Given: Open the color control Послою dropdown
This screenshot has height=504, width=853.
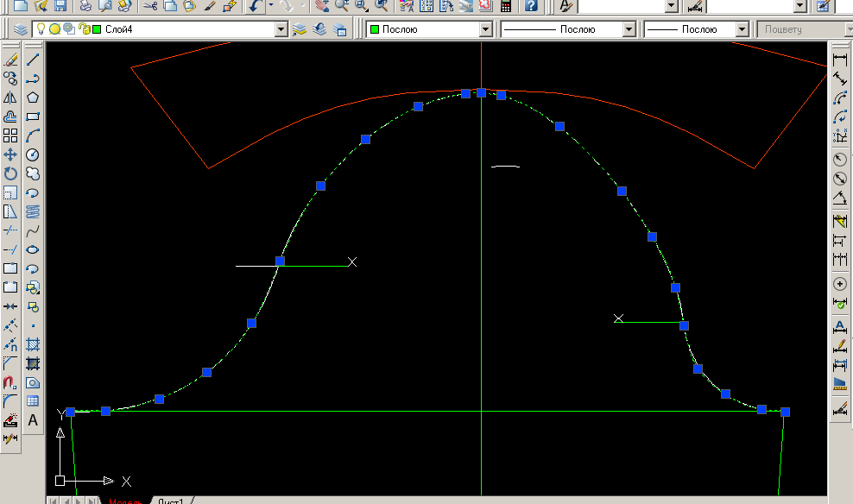Looking at the screenshot, I should coord(485,28).
